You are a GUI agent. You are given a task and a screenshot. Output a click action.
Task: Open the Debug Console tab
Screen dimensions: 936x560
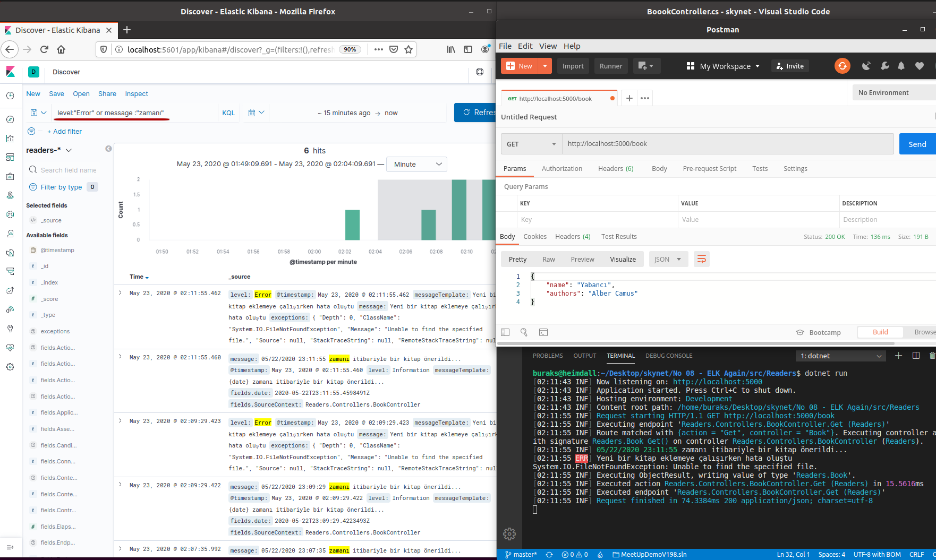tap(669, 356)
